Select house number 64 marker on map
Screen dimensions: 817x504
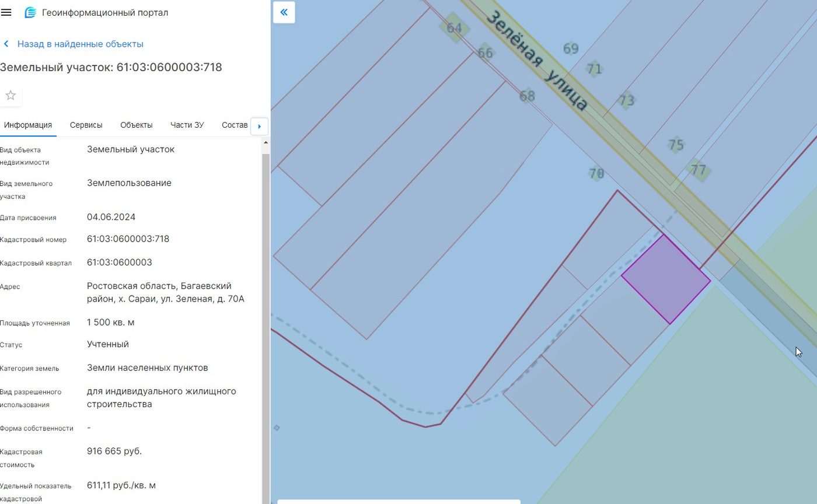454,28
